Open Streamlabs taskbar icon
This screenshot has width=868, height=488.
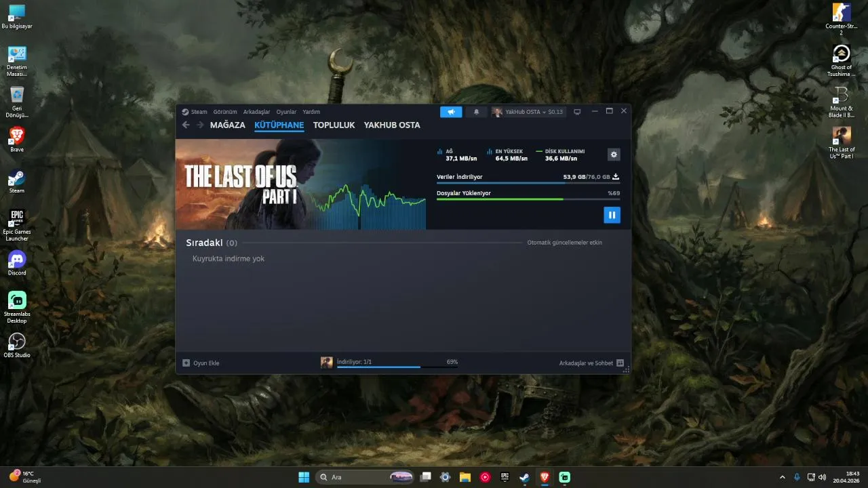pyautogui.click(x=564, y=477)
